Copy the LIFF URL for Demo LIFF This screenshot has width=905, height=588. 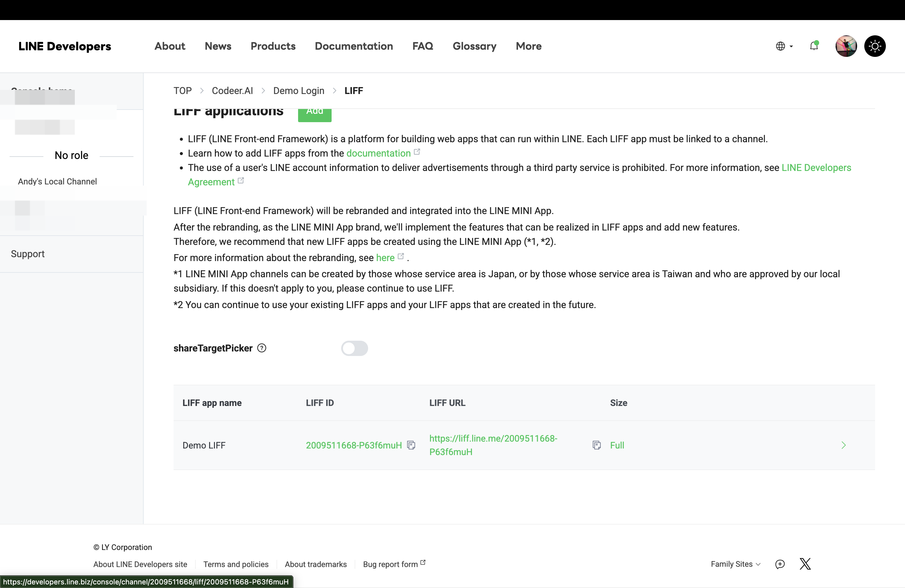tap(494, 445)
